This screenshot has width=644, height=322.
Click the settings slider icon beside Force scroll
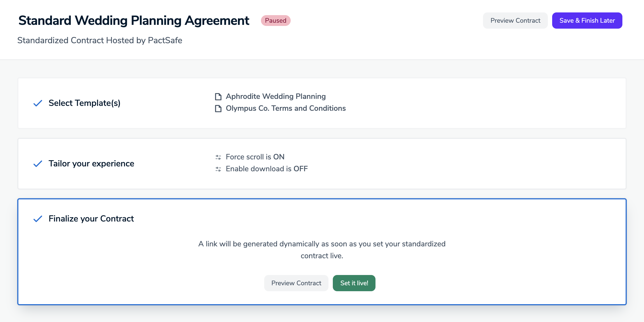click(x=218, y=157)
